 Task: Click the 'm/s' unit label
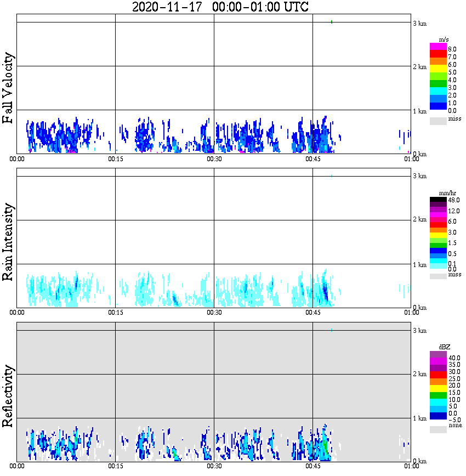tap(444, 39)
